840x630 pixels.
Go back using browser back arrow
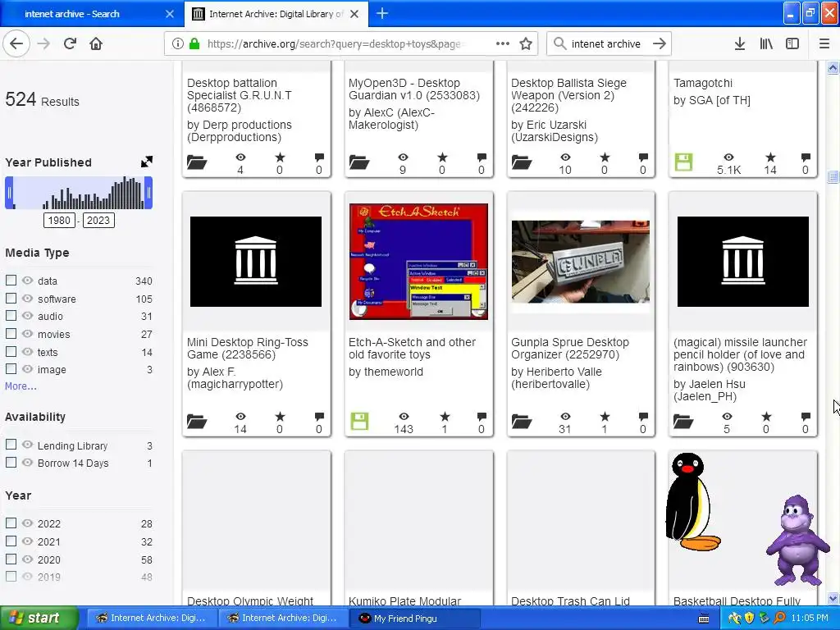pos(16,44)
